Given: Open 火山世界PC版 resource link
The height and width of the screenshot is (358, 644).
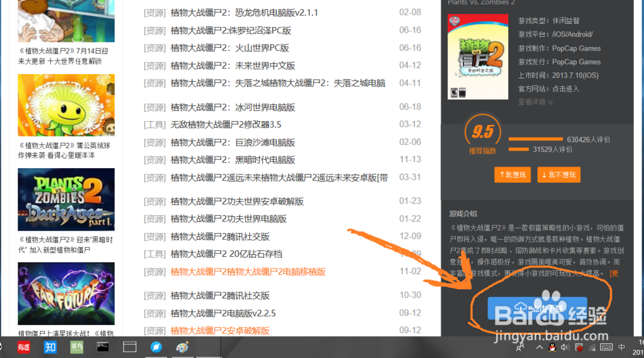Looking at the screenshot, I should click(230, 48).
